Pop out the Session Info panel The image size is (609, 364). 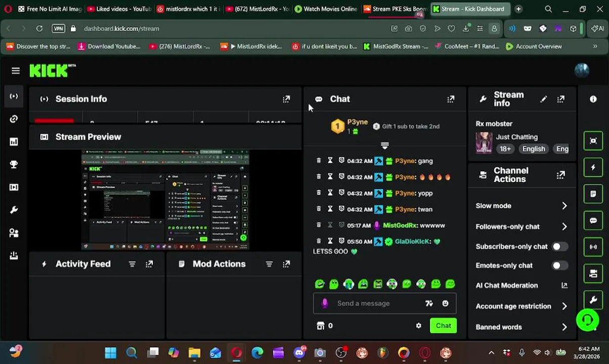tap(286, 99)
